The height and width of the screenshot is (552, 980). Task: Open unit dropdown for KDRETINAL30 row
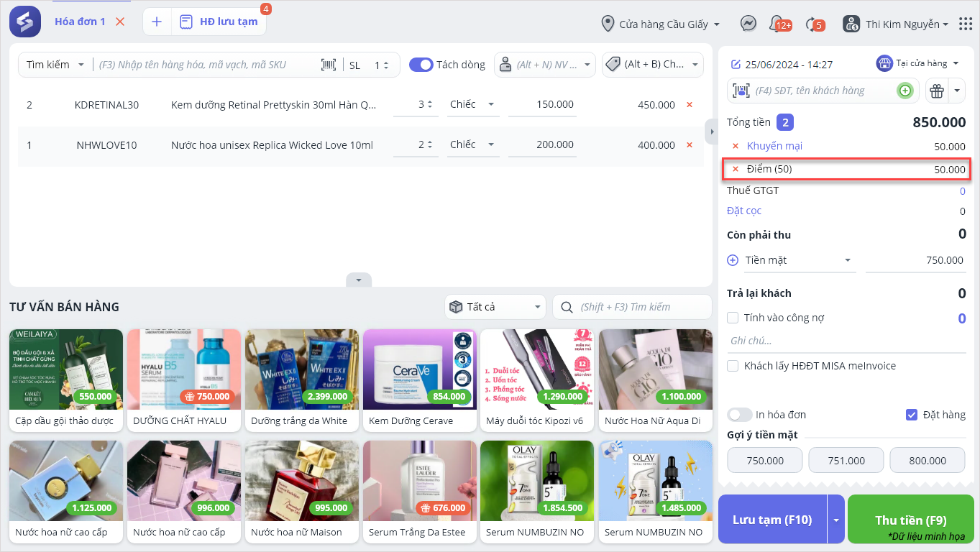[472, 105]
